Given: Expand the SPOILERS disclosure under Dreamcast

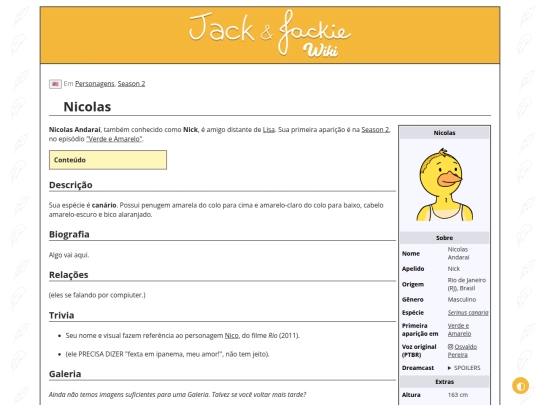Looking at the screenshot, I should 464,368.
